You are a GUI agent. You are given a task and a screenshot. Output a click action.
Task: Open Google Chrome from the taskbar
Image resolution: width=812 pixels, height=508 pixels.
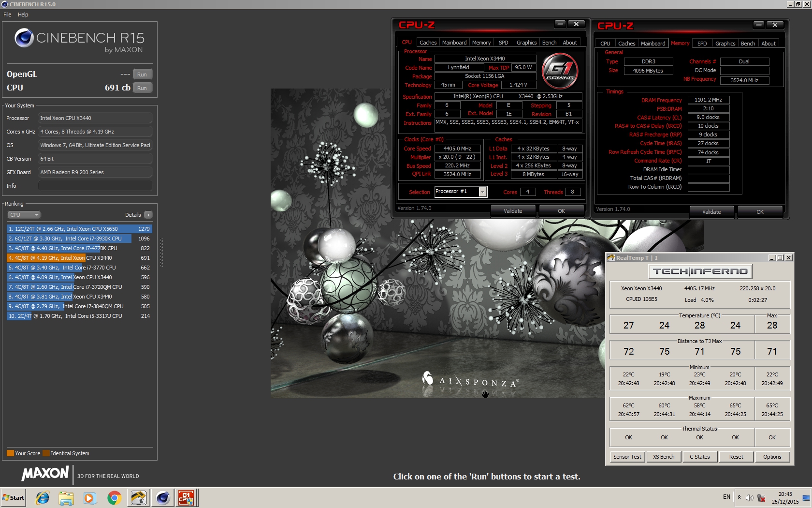point(114,498)
